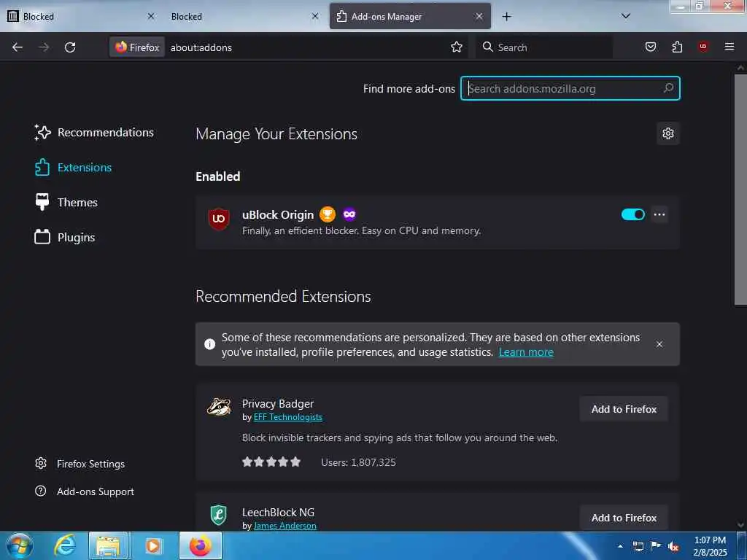The height and width of the screenshot is (560, 747).
Task: Focus the toolbar Search box
Action: (x=544, y=47)
